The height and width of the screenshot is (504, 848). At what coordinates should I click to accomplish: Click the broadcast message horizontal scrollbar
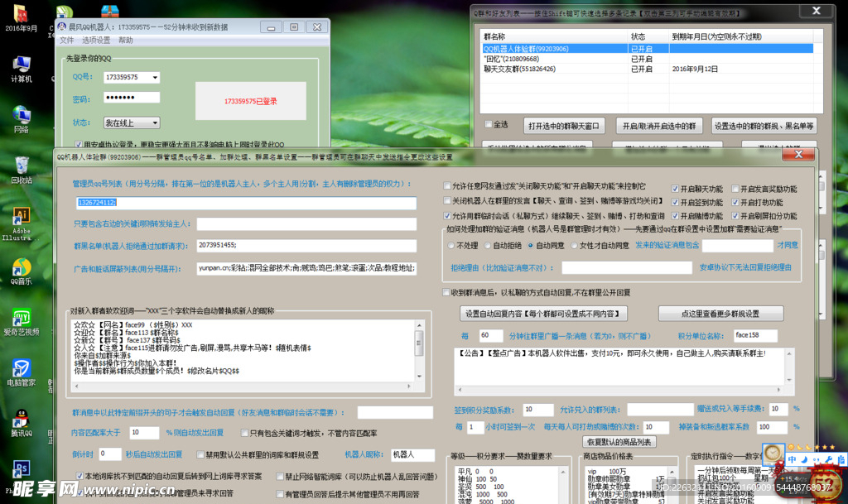coord(619,390)
